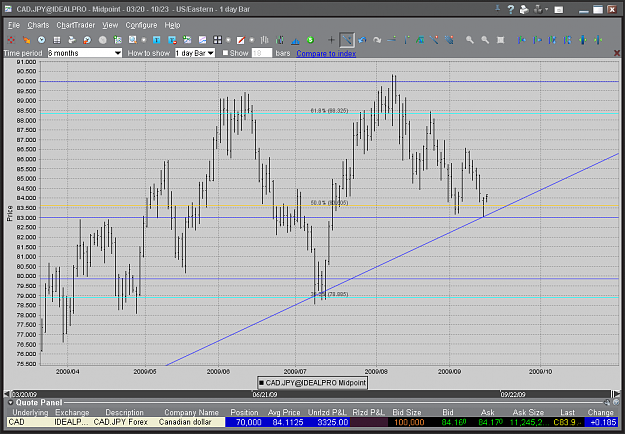The height and width of the screenshot is (434, 625).
Task: Click the refresh chart icon
Action: 87,40
